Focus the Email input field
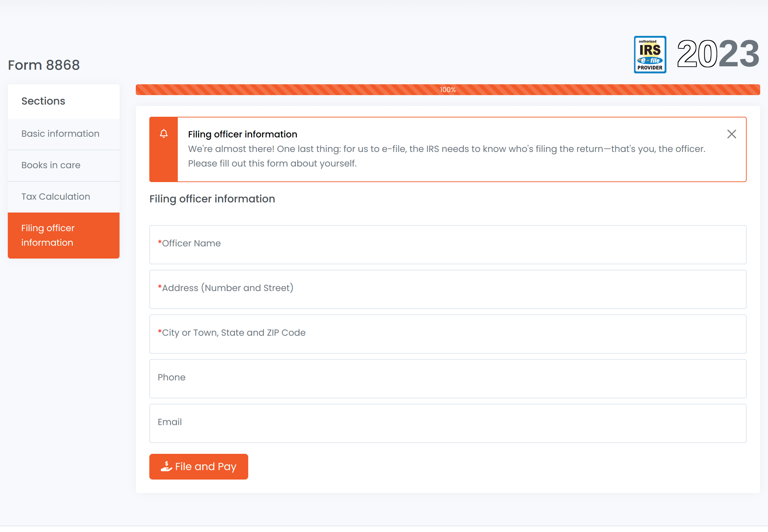 tap(448, 423)
